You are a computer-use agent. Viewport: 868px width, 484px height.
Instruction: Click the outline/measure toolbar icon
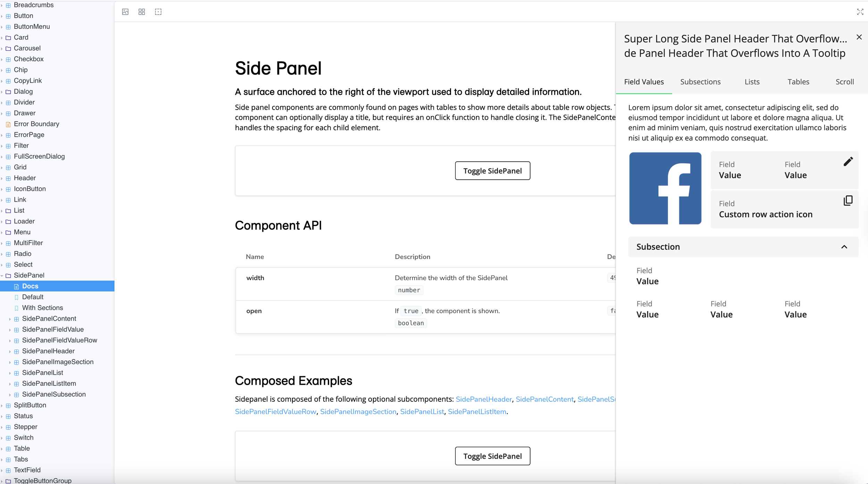point(158,12)
